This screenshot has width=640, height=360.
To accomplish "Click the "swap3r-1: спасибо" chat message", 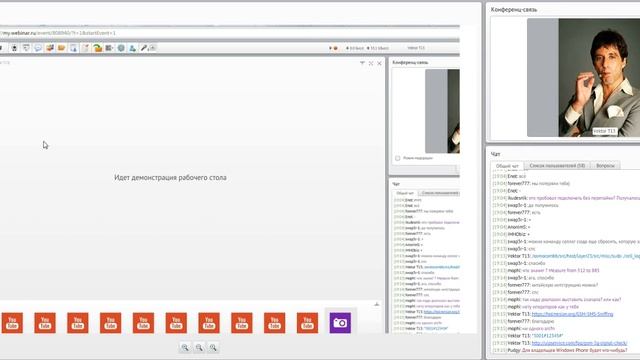I will tap(519, 263).
